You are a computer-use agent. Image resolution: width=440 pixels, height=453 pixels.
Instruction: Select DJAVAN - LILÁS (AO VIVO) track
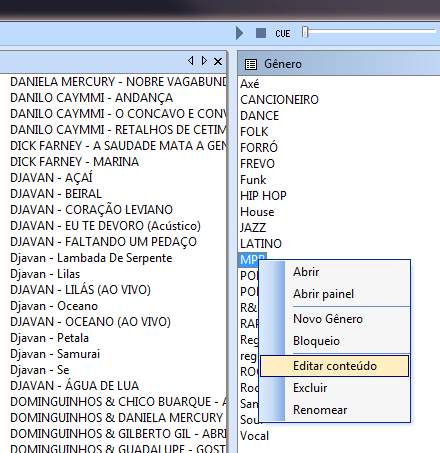80,290
